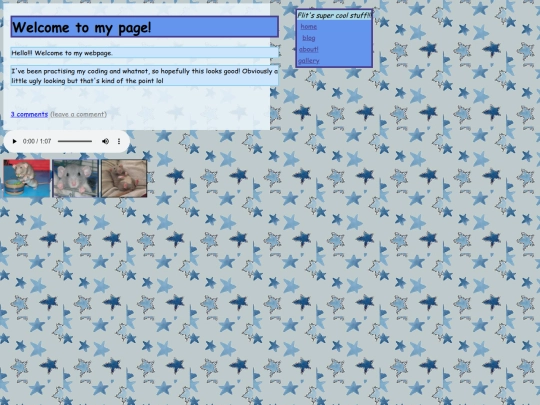The height and width of the screenshot is (405, 540).
Task: Open grey rat face close-up photo
Action: click(x=75, y=178)
